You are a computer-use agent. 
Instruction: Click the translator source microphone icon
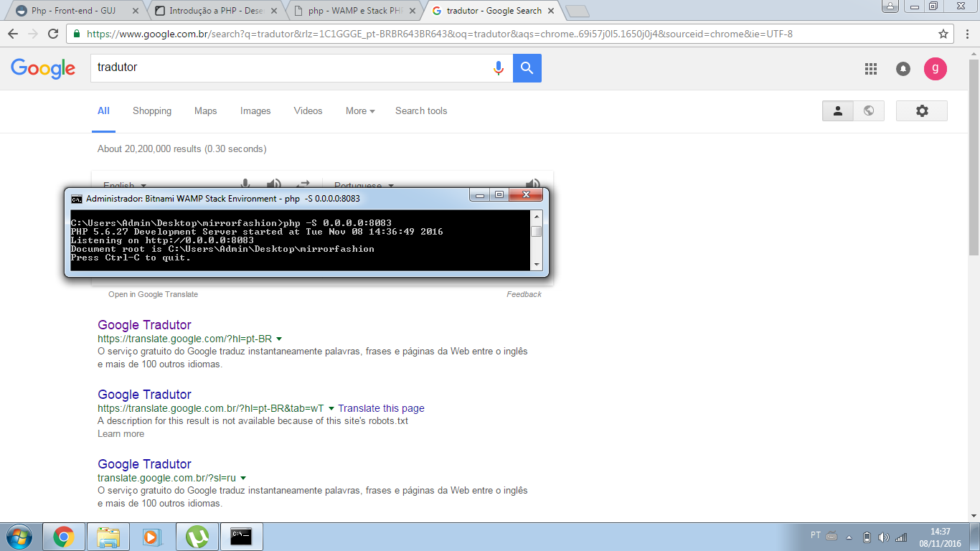click(245, 184)
